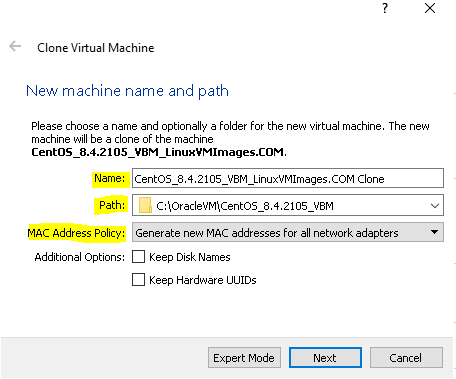
Task: Expand the Path dropdown chevron
Action: click(x=435, y=206)
